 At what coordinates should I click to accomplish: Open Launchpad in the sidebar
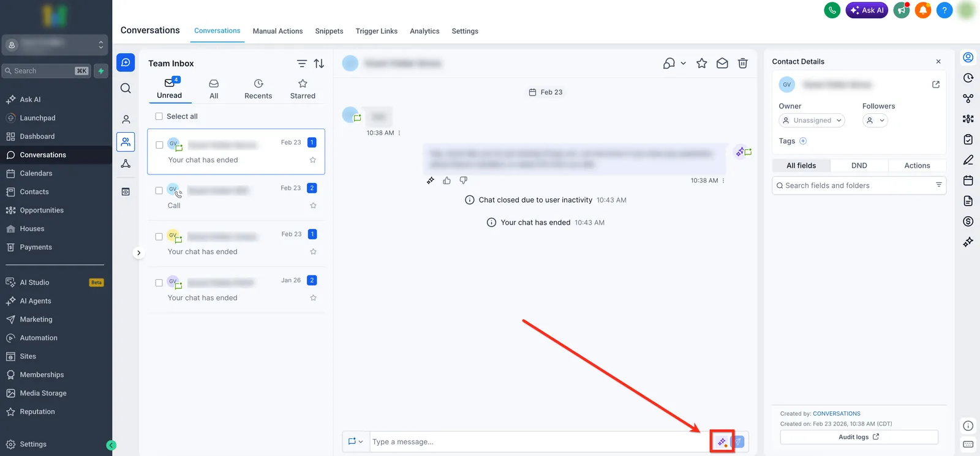click(x=37, y=118)
